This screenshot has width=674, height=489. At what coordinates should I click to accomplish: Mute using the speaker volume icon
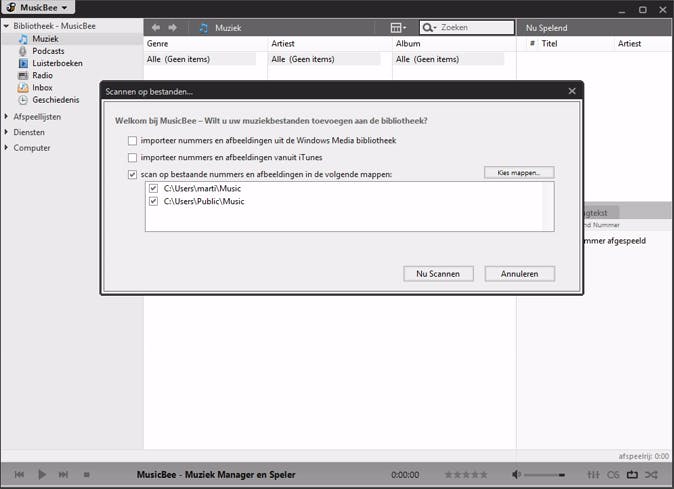click(x=516, y=474)
